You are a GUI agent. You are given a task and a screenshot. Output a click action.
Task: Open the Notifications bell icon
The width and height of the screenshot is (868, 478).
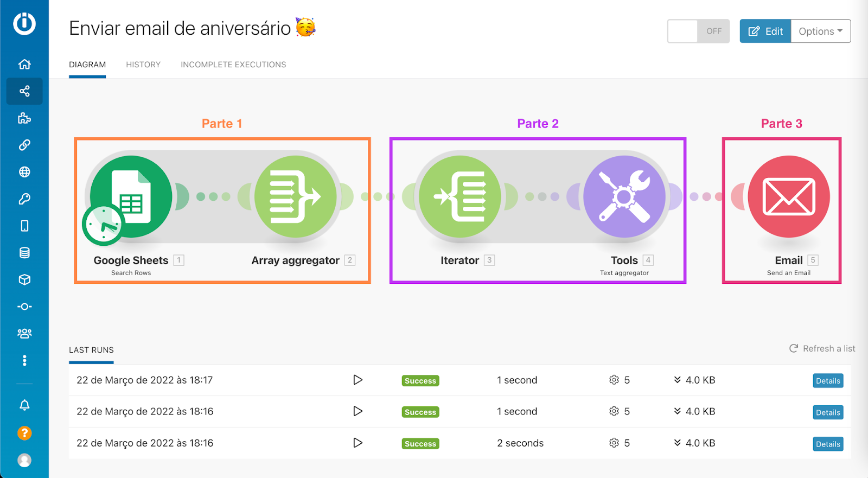coord(24,405)
